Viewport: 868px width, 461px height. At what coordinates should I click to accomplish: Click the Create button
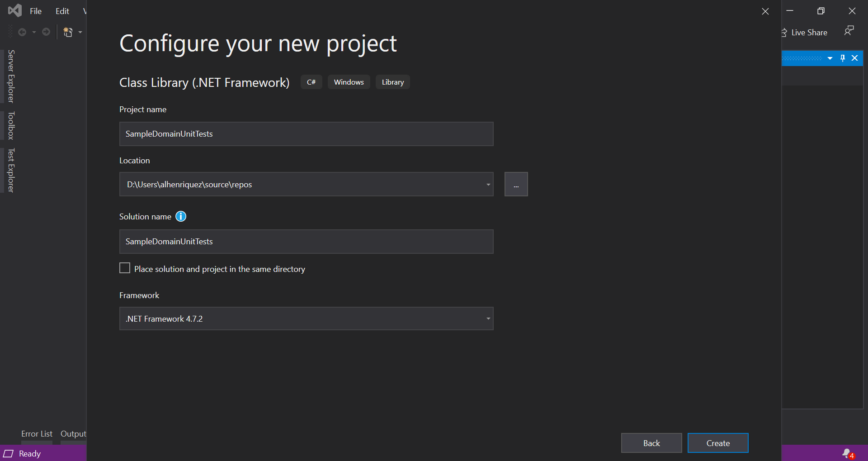pyautogui.click(x=717, y=443)
